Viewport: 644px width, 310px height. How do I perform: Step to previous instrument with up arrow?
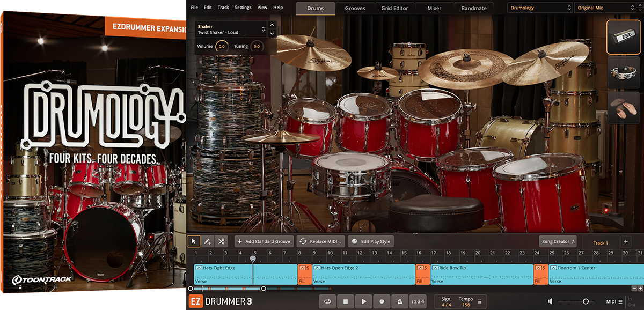[272, 25]
